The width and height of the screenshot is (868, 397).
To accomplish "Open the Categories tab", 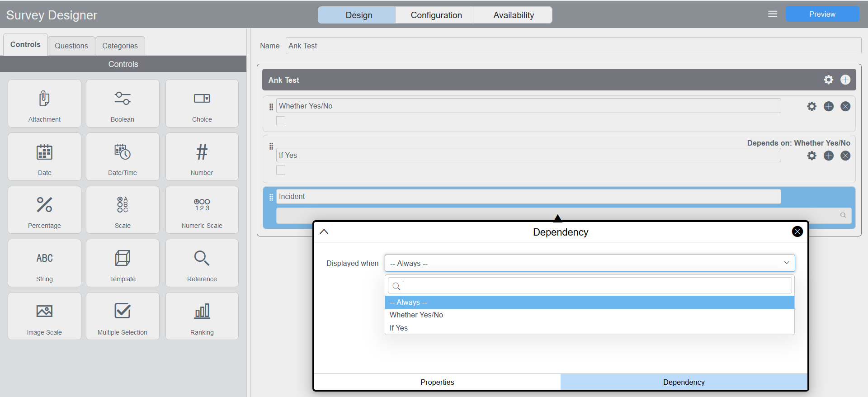I will point(120,46).
